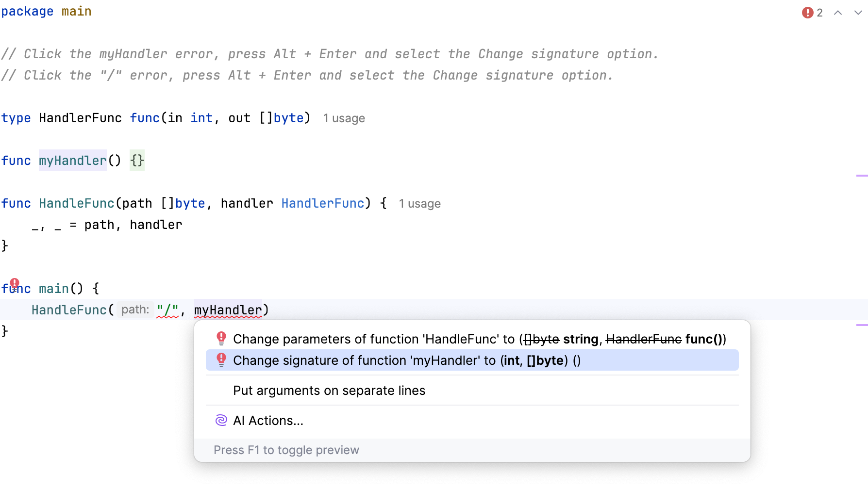Image resolution: width=868 pixels, height=490 pixels.
Task: Click the underlined "/" string error
Action: (167, 310)
